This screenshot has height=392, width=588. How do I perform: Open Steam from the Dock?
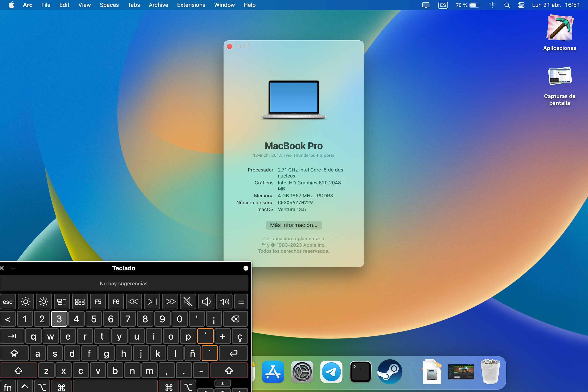(x=389, y=372)
